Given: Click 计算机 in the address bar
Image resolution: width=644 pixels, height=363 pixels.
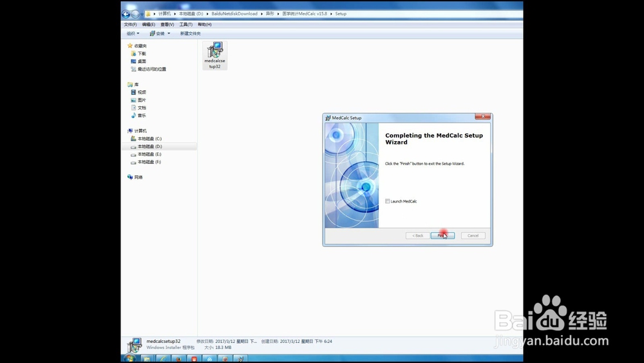Looking at the screenshot, I should click(x=164, y=14).
